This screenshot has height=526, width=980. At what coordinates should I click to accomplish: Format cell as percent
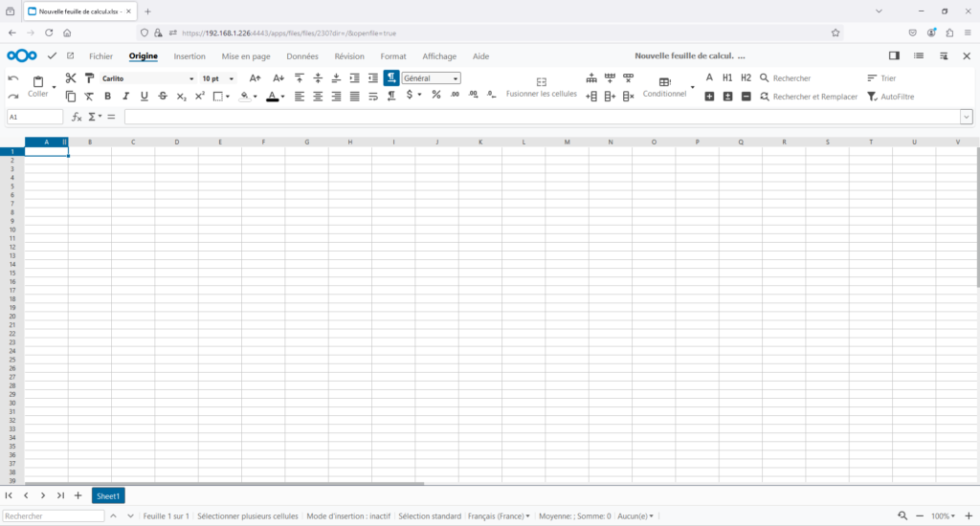click(x=436, y=95)
